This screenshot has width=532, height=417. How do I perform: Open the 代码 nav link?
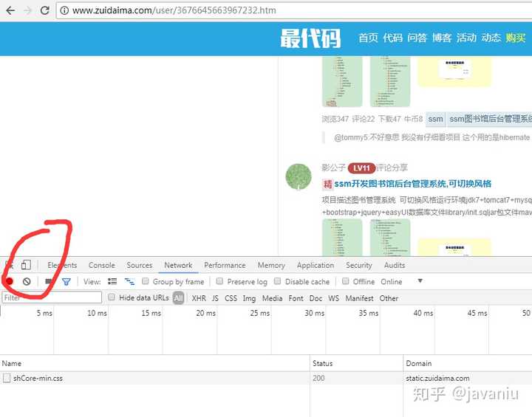[392, 38]
